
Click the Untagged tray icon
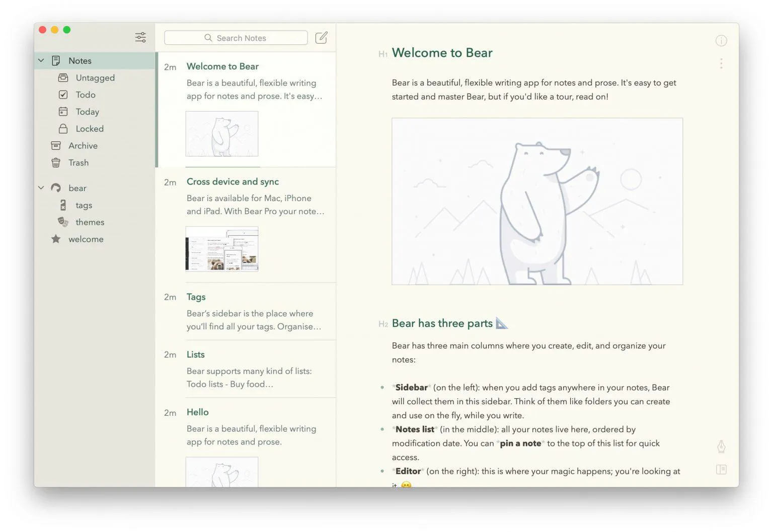[63, 78]
